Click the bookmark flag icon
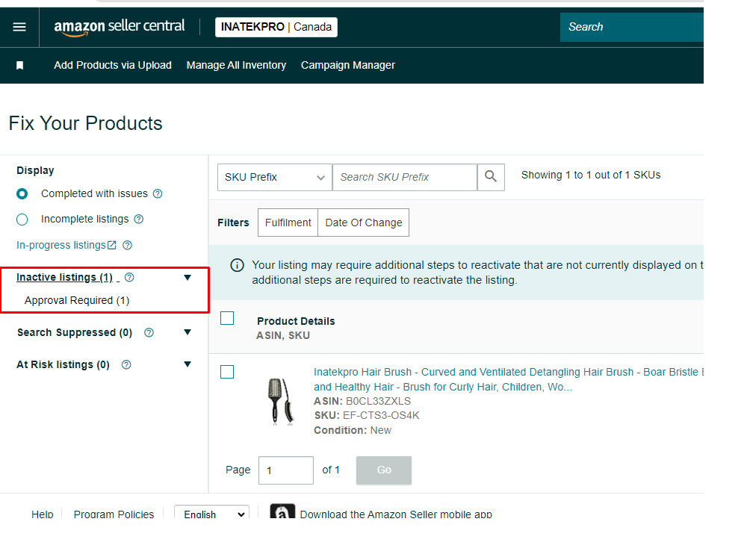 [x=19, y=65]
